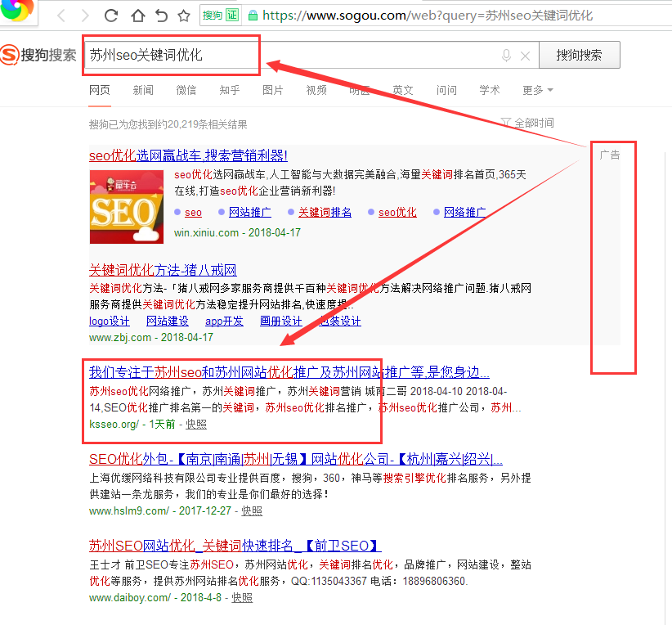
Task: Open the 全部时间 time filter
Action: 527,123
